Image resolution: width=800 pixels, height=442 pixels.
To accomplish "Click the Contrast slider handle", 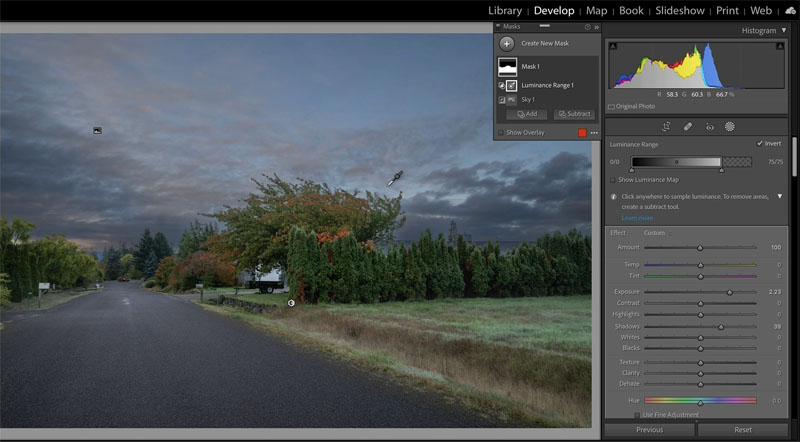I will click(x=701, y=304).
